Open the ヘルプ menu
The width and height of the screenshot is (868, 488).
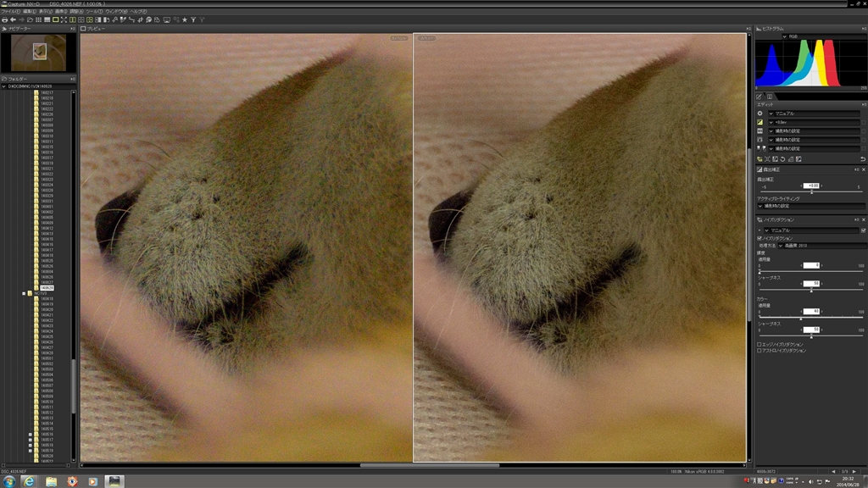[138, 11]
